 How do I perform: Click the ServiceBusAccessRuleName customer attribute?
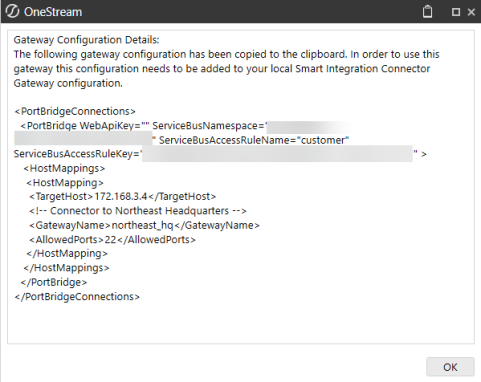[254, 140]
